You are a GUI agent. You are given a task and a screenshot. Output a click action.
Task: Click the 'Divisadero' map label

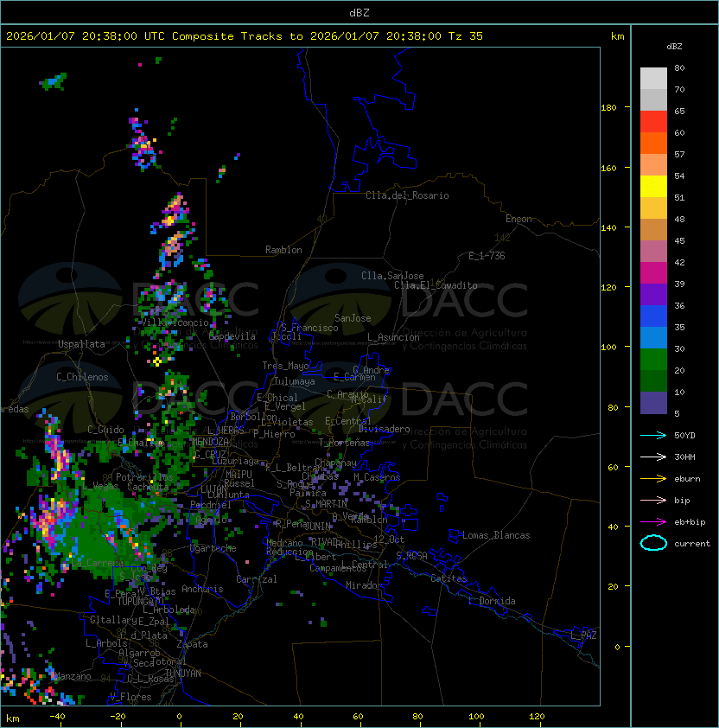[x=385, y=429]
